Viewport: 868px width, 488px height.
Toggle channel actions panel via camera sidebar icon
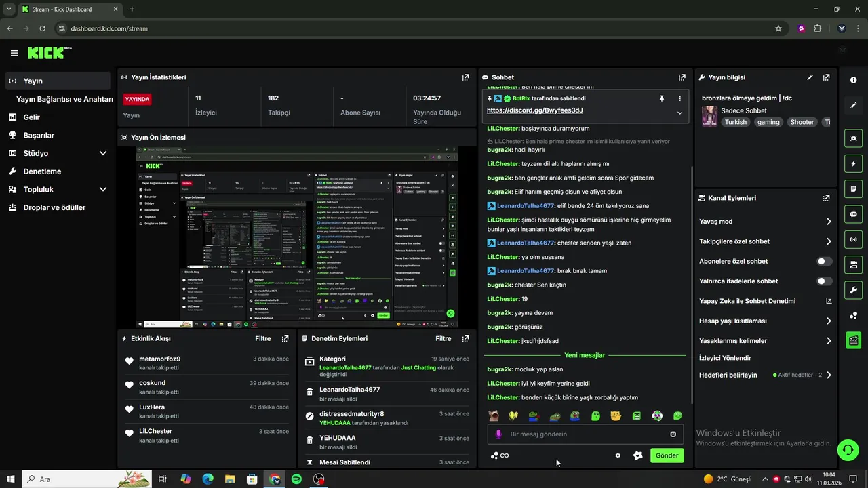(x=853, y=264)
